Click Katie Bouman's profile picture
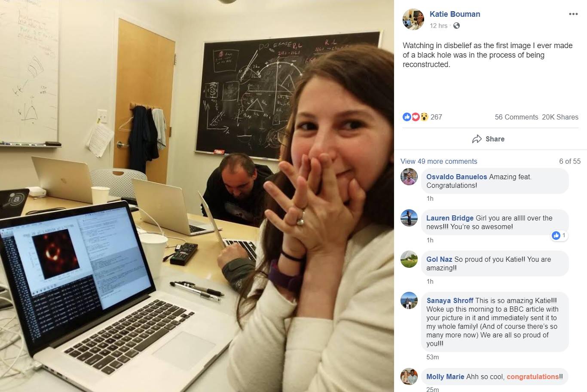This screenshot has width=587, height=392. (x=413, y=19)
